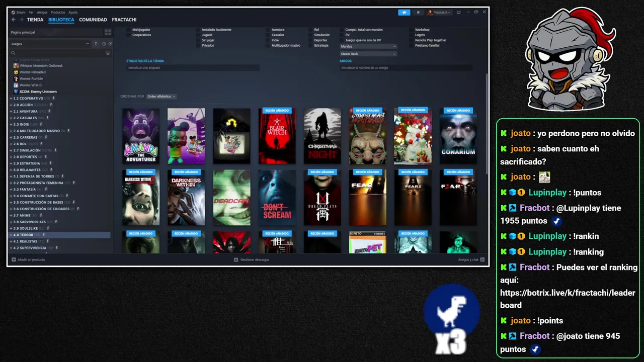The height and width of the screenshot is (362, 644).
Task: Expand the 2.0 ACCIÓN collection
Action: pyautogui.click(x=11, y=105)
